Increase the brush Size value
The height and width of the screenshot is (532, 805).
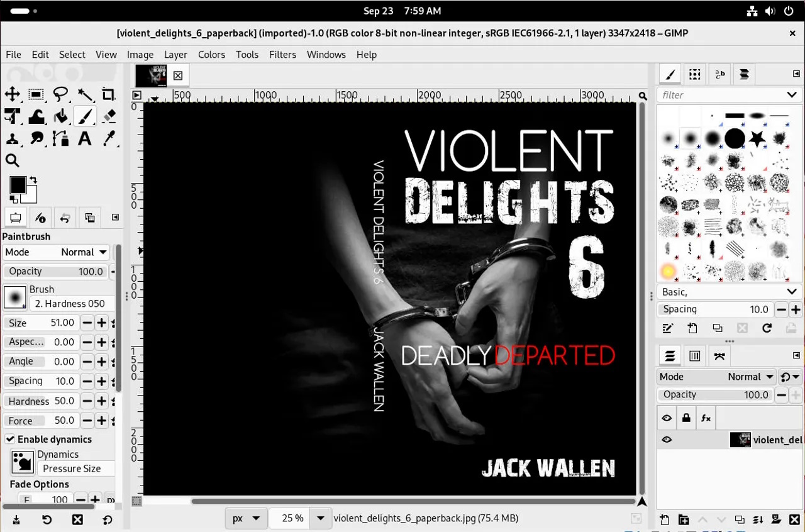point(101,323)
